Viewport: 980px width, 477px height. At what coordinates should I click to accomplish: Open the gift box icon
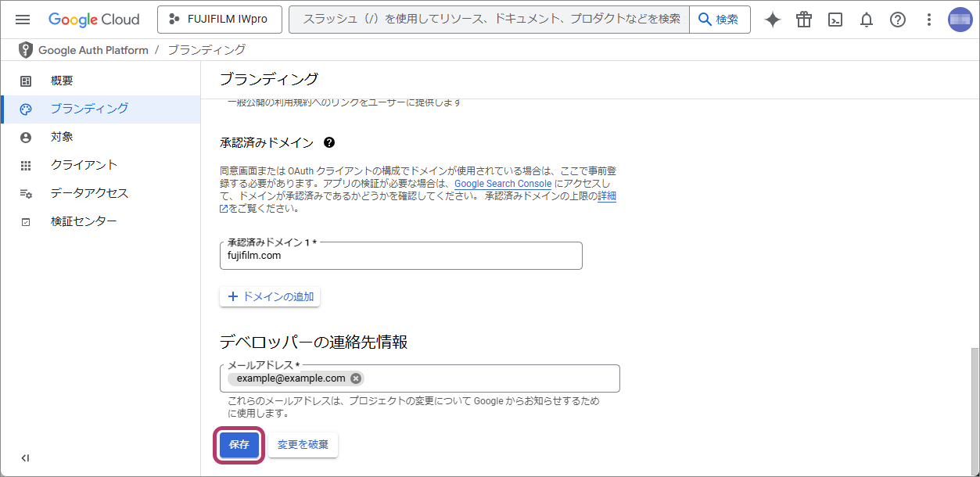click(x=804, y=20)
